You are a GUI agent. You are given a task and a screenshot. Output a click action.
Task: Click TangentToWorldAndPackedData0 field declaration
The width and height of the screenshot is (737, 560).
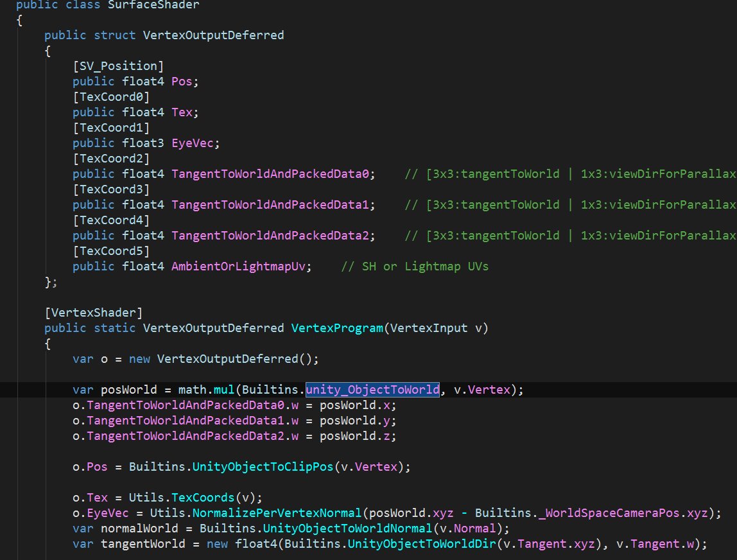270,174
